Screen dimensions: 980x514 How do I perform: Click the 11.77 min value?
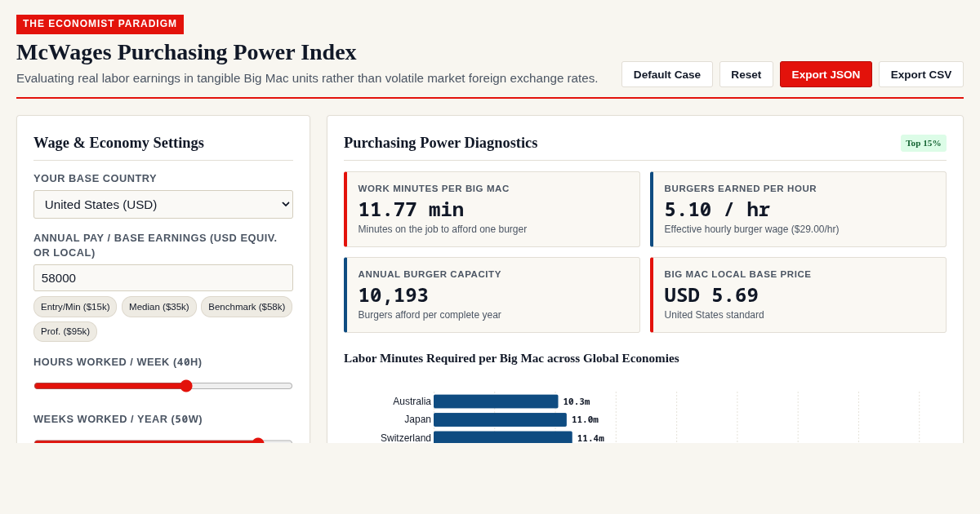tap(411, 210)
